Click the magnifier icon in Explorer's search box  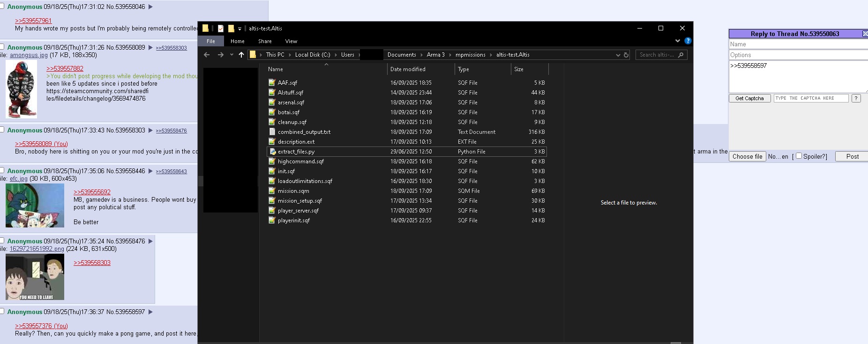[x=681, y=55]
